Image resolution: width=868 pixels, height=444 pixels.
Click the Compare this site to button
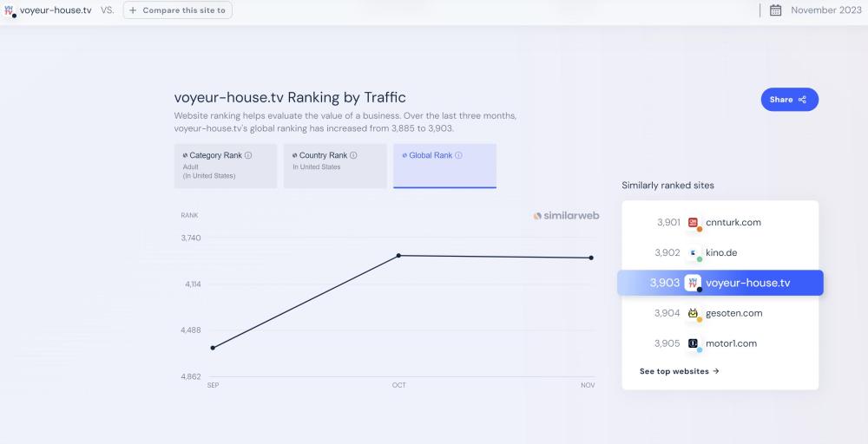pos(177,10)
